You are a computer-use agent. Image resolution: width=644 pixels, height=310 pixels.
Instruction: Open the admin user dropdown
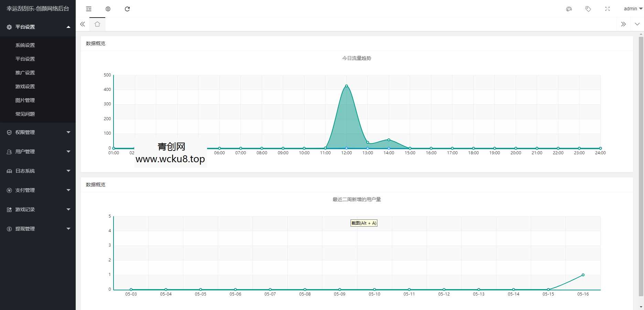633,9
